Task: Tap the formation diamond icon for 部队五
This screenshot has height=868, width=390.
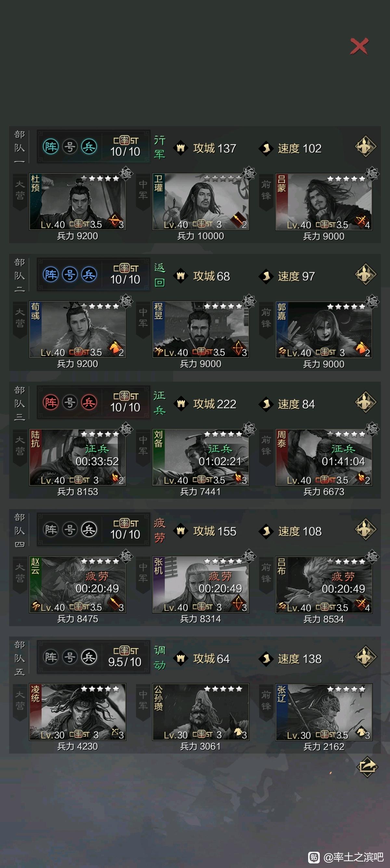Action: pyautogui.click(x=365, y=657)
